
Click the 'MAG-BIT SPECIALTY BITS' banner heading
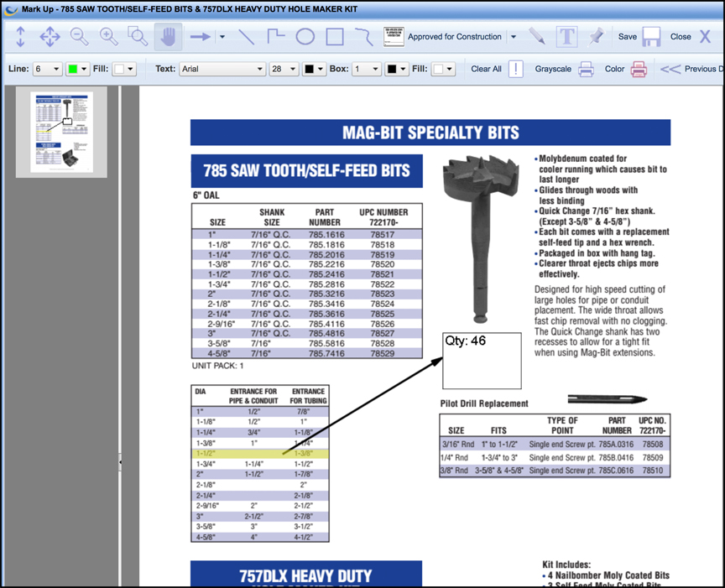point(430,133)
